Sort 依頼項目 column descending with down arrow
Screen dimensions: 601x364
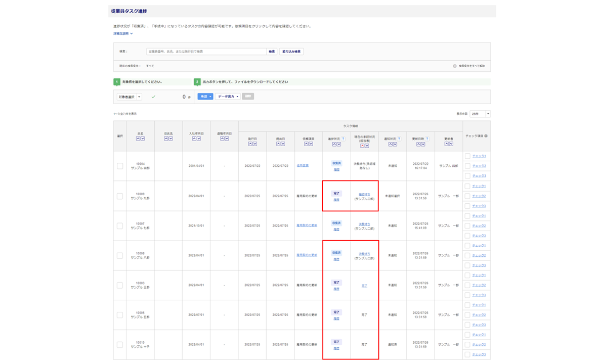click(x=311, y=144)
